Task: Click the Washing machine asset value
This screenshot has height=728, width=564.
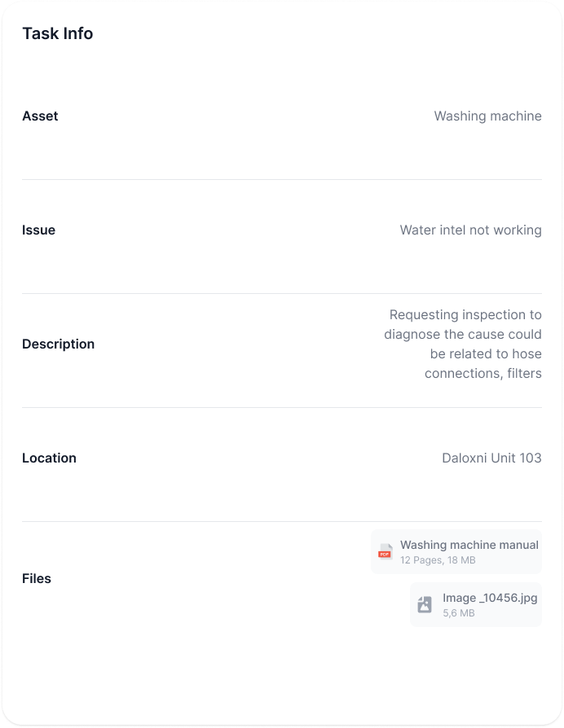Action: 488,116
